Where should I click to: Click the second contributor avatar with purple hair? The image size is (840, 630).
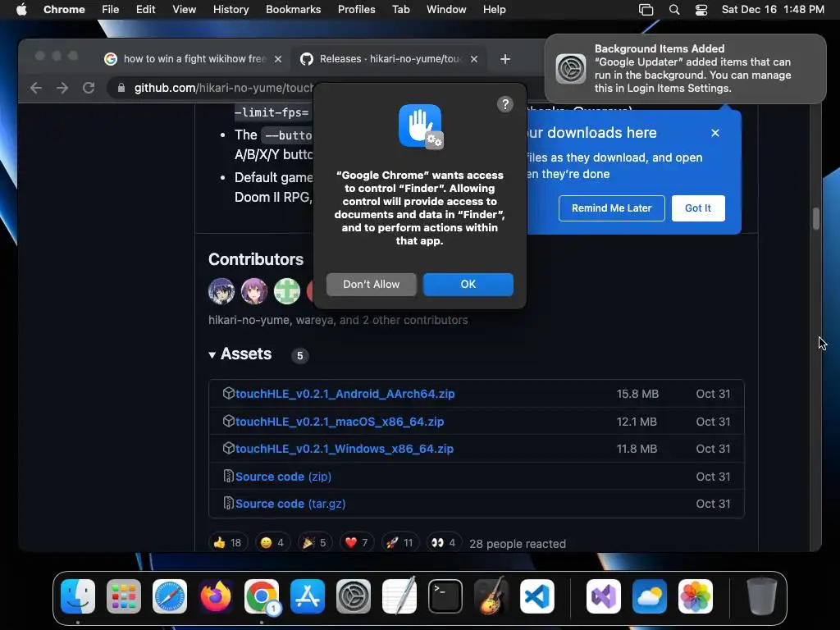pos(254,291)
